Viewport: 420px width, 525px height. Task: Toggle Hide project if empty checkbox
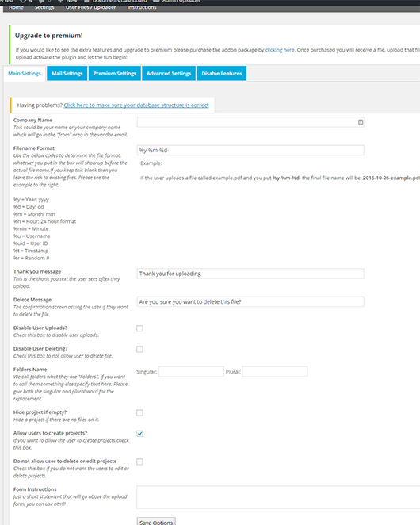pos(139,413)
